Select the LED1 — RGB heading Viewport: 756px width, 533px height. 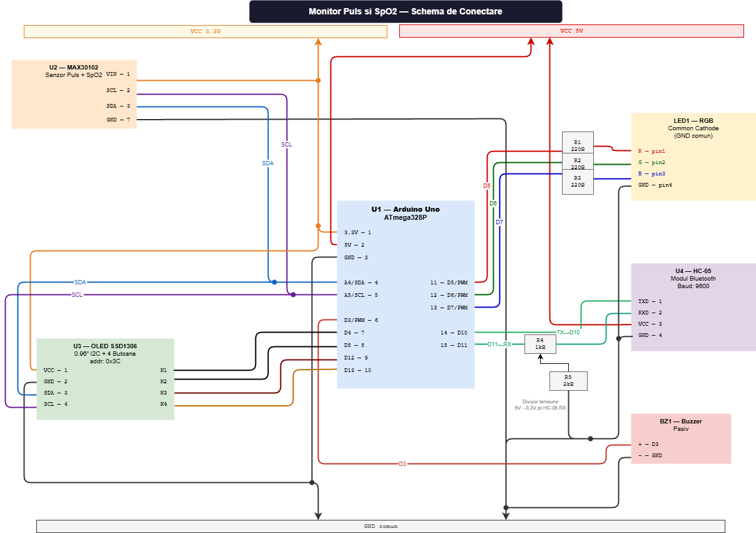[693, 121]
